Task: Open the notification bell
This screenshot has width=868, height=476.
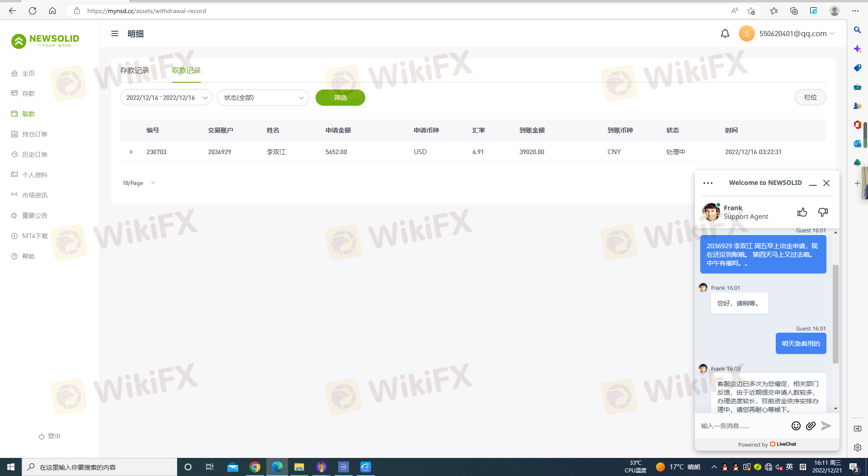Action: [725, 33]
